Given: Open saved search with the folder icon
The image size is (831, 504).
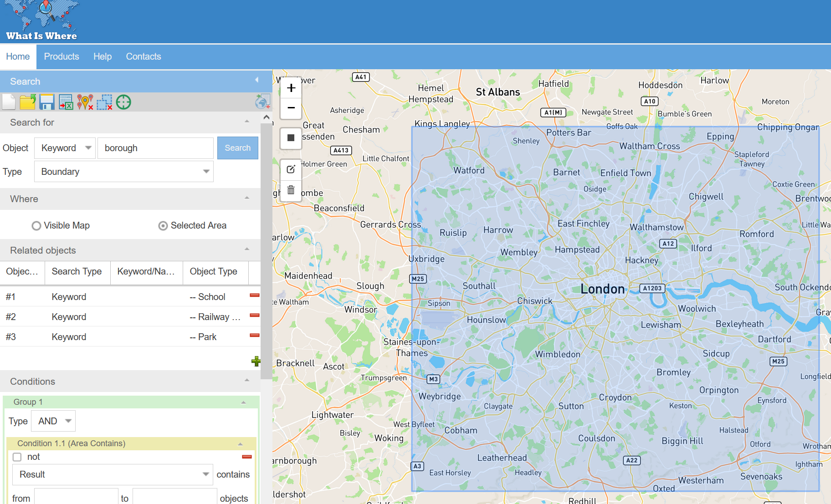Looking at the screenshot, I should (27, 102).
